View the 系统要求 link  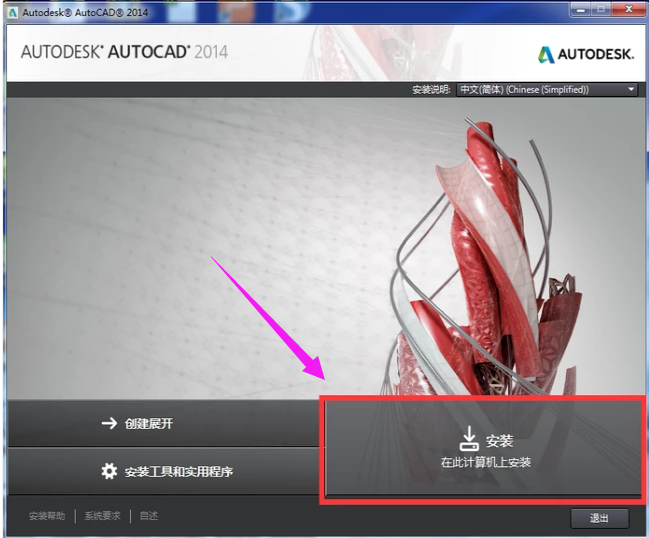tap(102, 516)
